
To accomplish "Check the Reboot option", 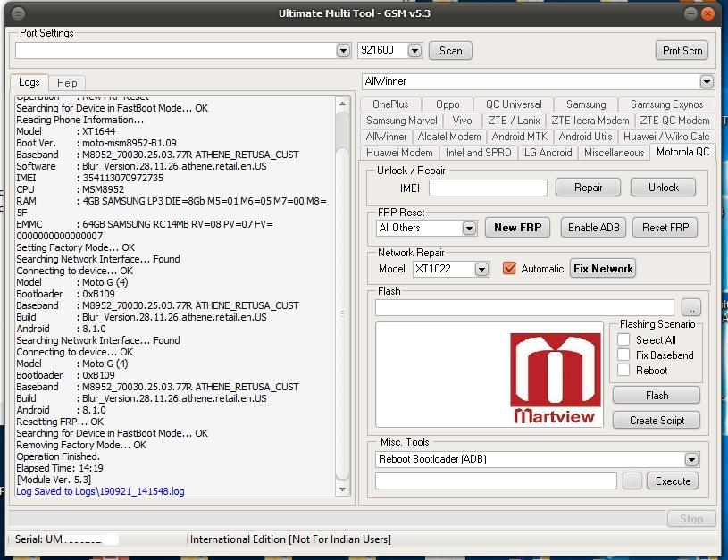I will pyautogui.click(x=623, y=371).
